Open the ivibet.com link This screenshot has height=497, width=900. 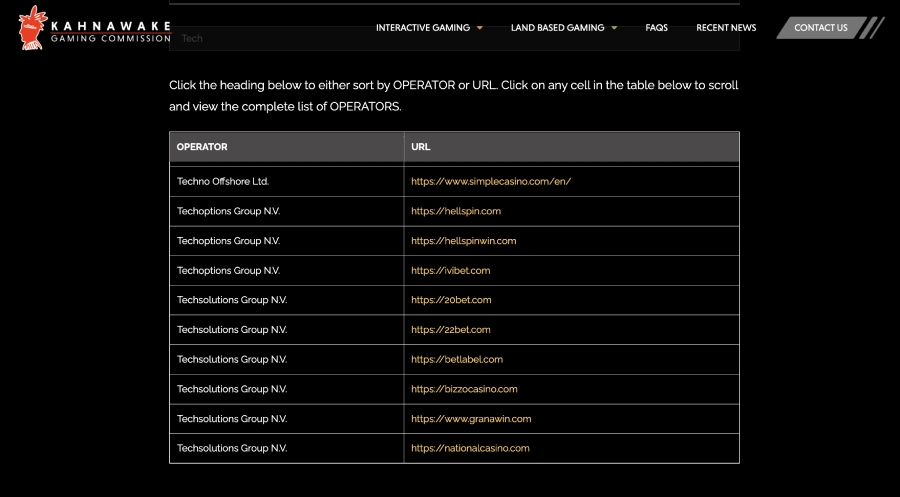[x=451, y=270]
